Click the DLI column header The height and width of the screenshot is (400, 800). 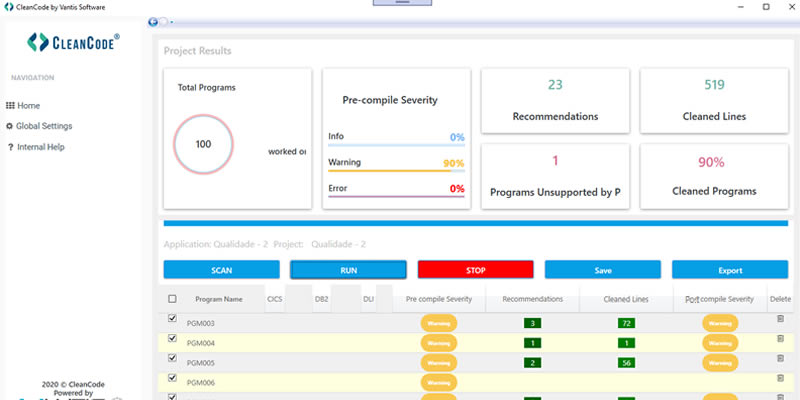pyautogui.click(x=368, y=299)
